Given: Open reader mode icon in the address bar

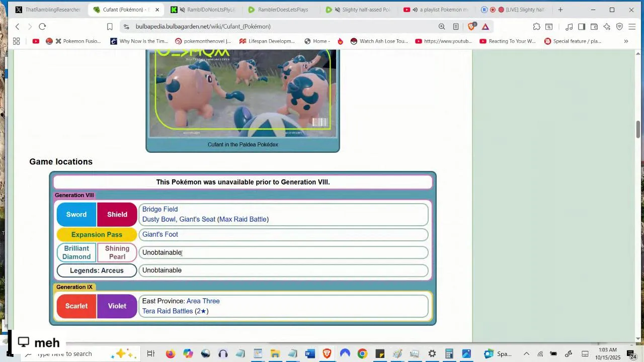Looking at the screenshot, I should [x=456, y=27].
